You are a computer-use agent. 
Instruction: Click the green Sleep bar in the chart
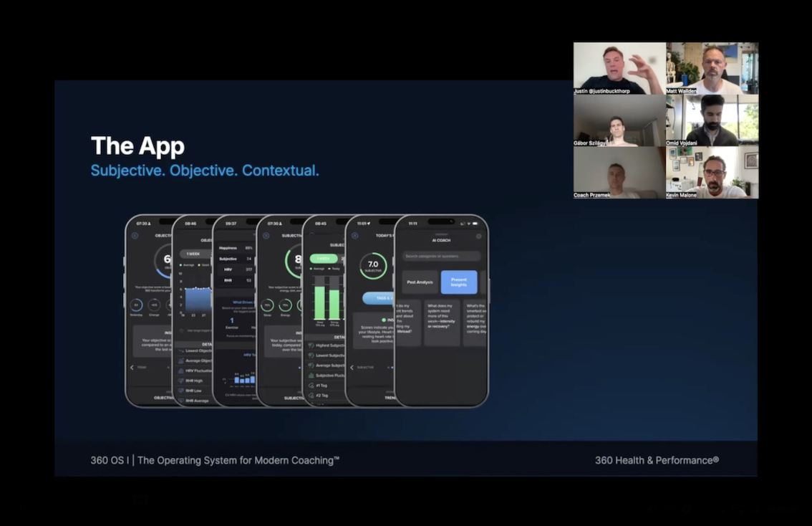click(x=320, y=302)
